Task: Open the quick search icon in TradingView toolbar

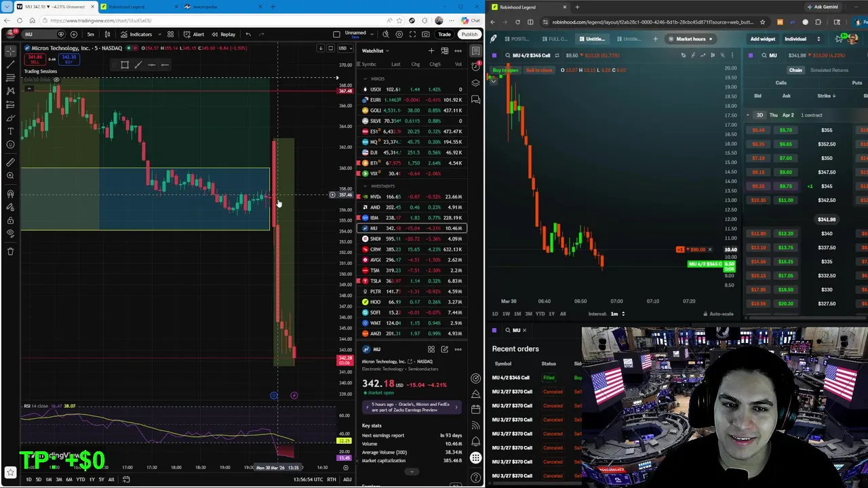Action: 386,35
